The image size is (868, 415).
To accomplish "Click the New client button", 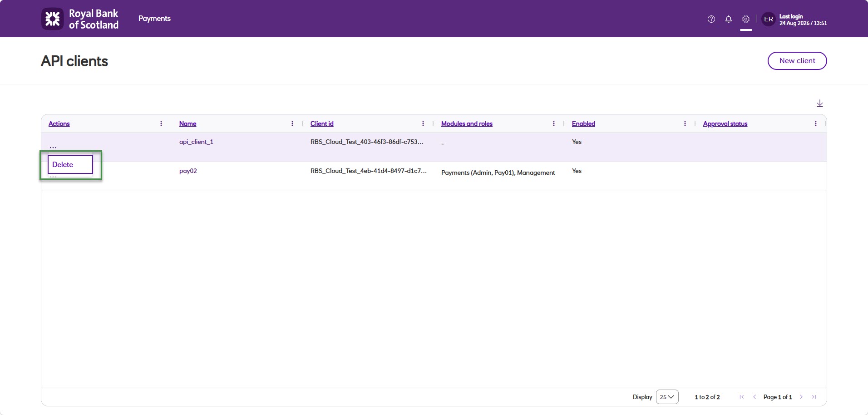I will click(x=797, y=61).
